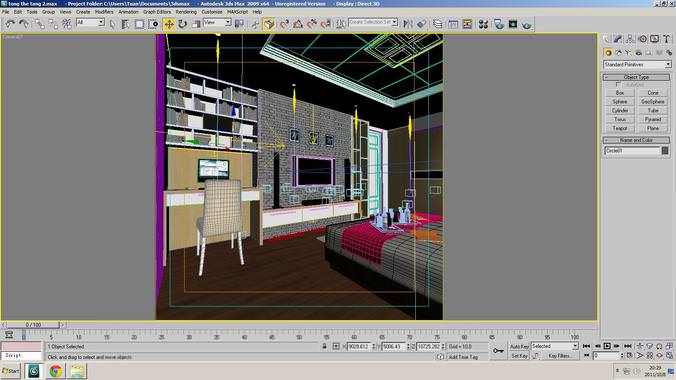Image resolution: width=676 pixels, height=380 pixels.
Task: Click Select and Manipulate icon
Action: click(255, 24)
